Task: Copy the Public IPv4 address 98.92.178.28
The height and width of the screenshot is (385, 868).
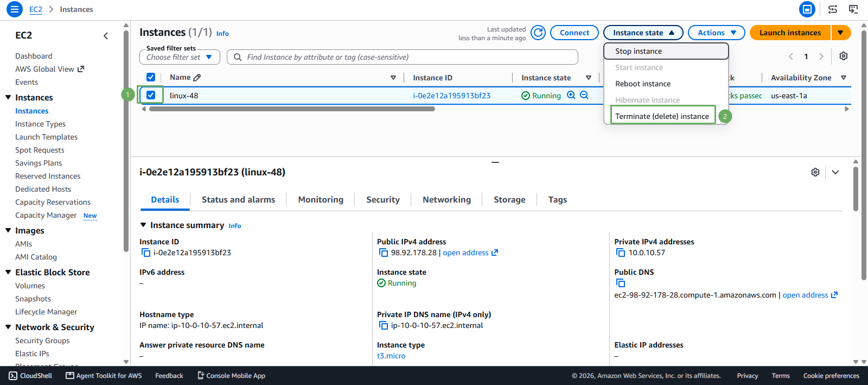Action: tap(384, 253)
